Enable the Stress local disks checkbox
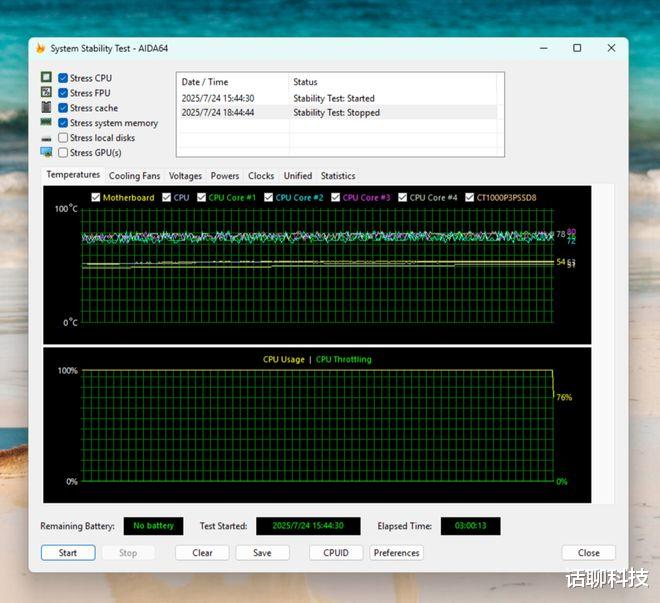Viewport: 660px width, 603px height. [63, 138]
